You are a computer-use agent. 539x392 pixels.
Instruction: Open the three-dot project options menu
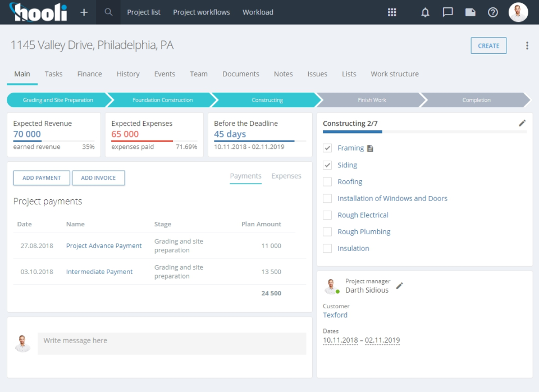(527, 46)
